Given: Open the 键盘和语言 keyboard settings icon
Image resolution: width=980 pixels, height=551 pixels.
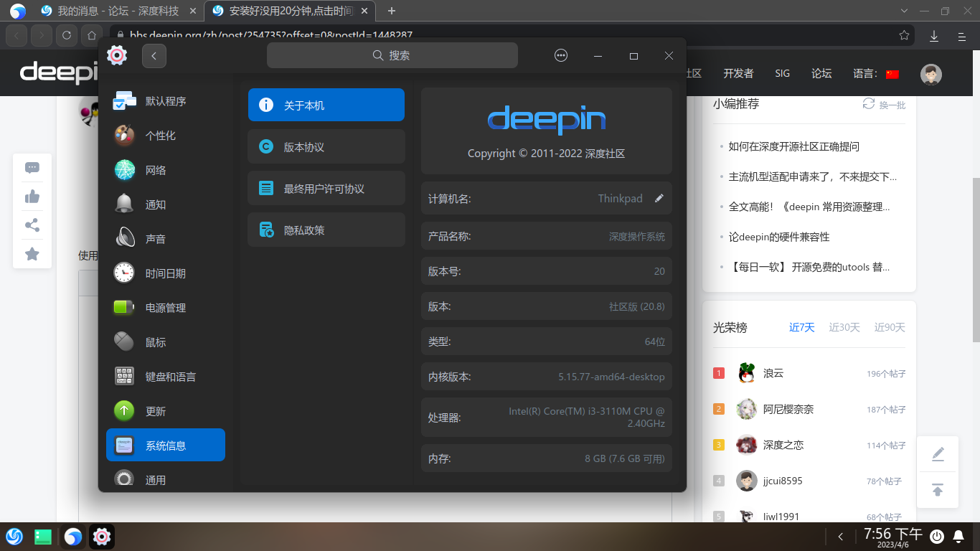Looking at the screenshot, I should [124, 376].
